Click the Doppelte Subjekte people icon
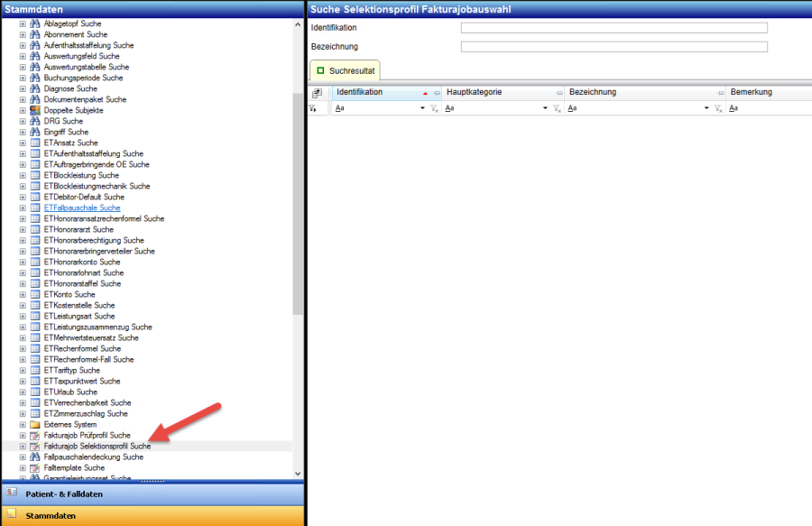Image resolution: width=812 pixels, height=526 pixels. pyautogui.click(x=34, y=110)
